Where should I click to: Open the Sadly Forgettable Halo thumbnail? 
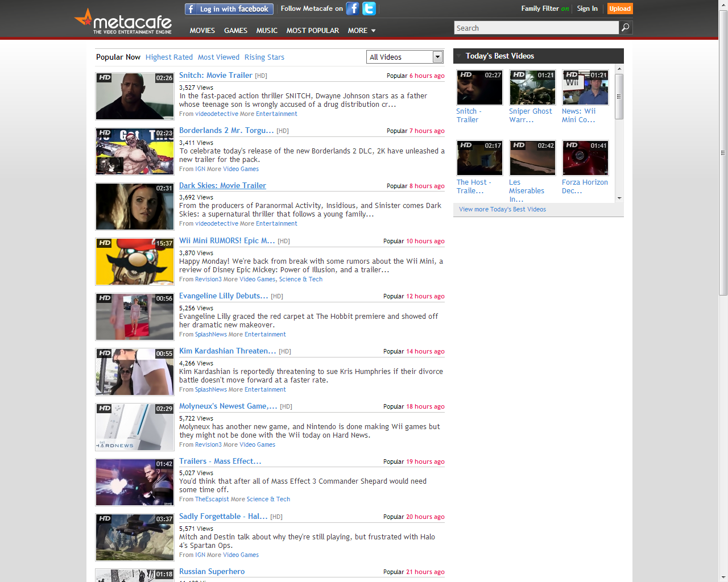135,537
